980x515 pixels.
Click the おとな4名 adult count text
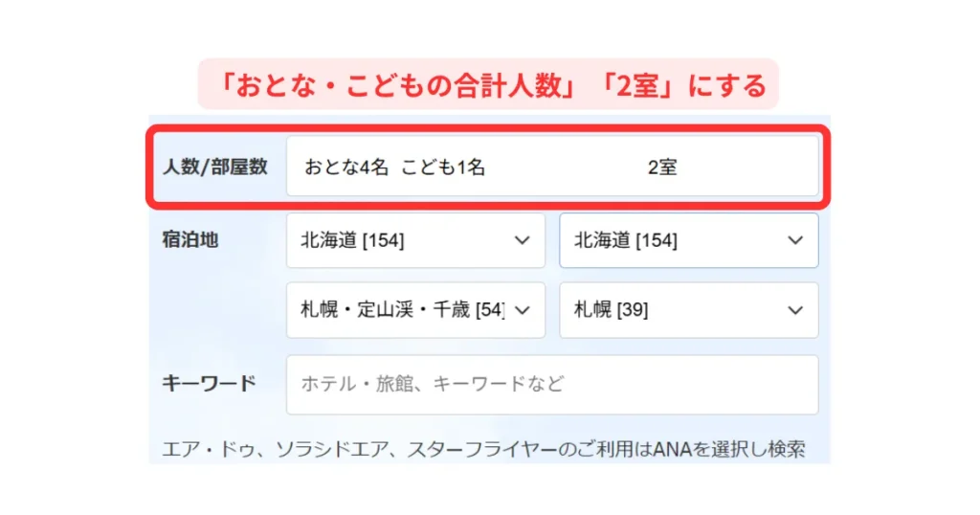[346, 168]
